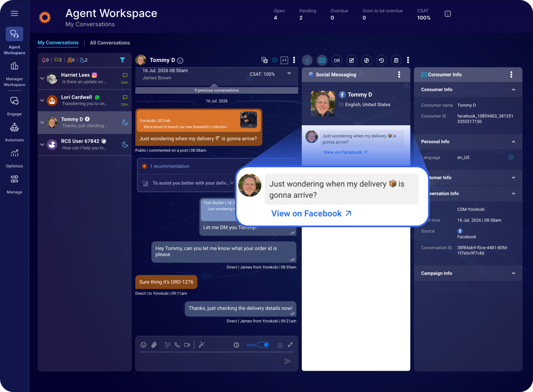Attach a file with the paperclip
The height and width of the screenshot is (392, 533).
pos(154,345)
